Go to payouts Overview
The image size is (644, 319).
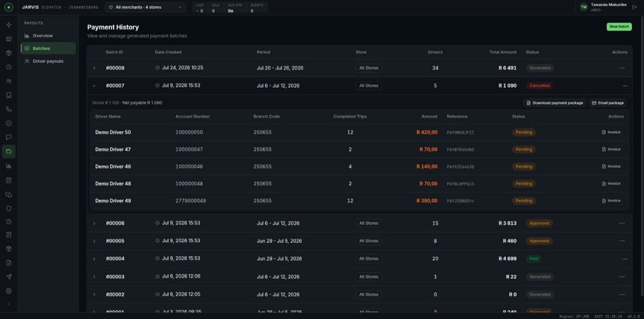pos(48,35)
